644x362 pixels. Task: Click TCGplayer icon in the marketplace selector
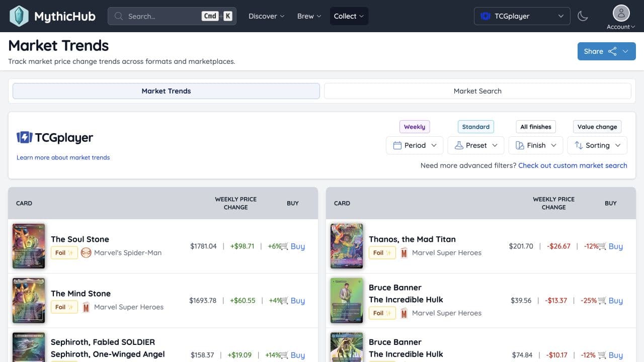[x=486, y=16]
